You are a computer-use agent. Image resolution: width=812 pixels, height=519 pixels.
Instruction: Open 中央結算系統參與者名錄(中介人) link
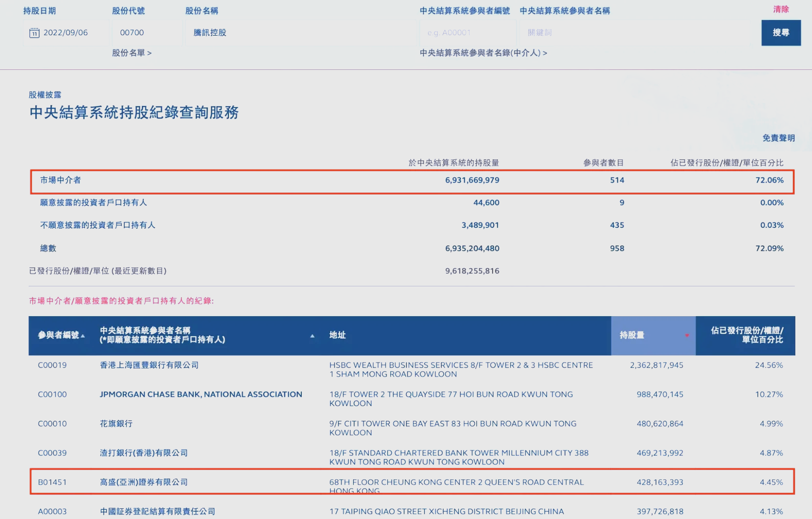483,53
